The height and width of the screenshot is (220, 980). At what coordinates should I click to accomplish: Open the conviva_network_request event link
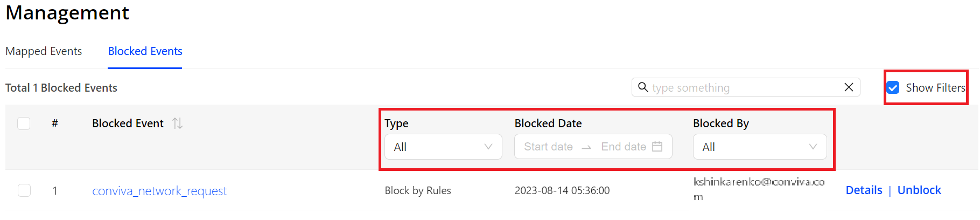pyautogui.click(x=159, y=191)
